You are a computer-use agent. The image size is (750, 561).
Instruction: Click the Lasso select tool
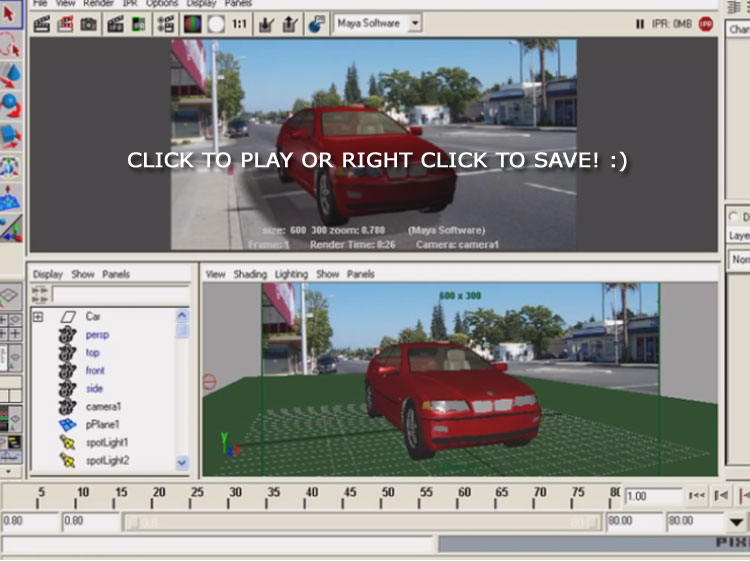(11, 45)
